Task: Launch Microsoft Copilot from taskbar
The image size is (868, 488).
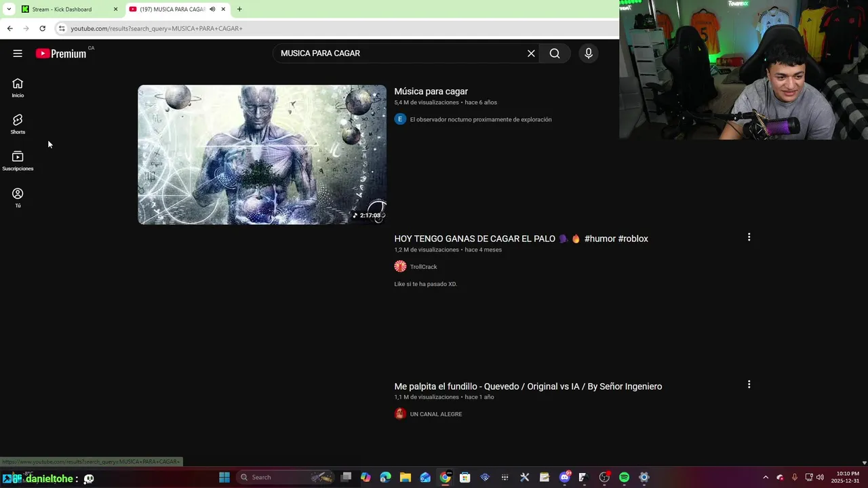Action: tap(366, 477)
